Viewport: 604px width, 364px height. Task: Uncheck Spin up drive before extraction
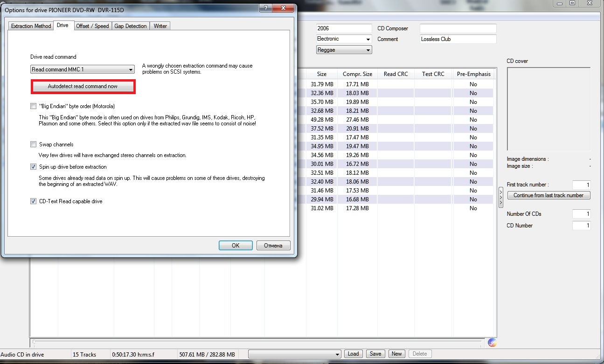[33, 167]
